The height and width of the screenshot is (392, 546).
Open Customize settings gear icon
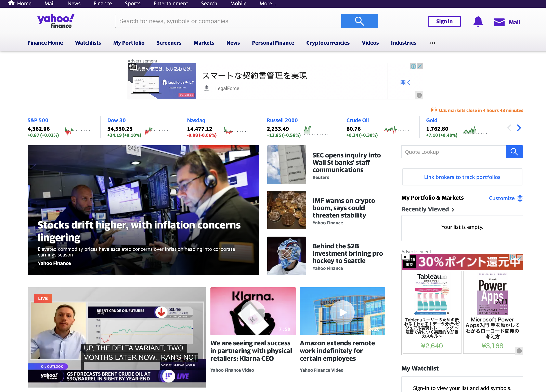tap(520, 198)
